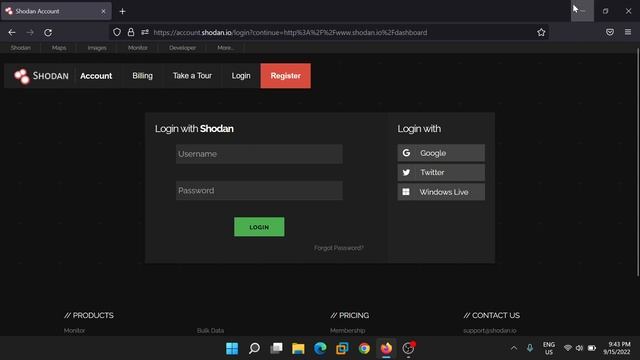Select Account in navigation bar
640x360 pixels.
click(96, 76)
